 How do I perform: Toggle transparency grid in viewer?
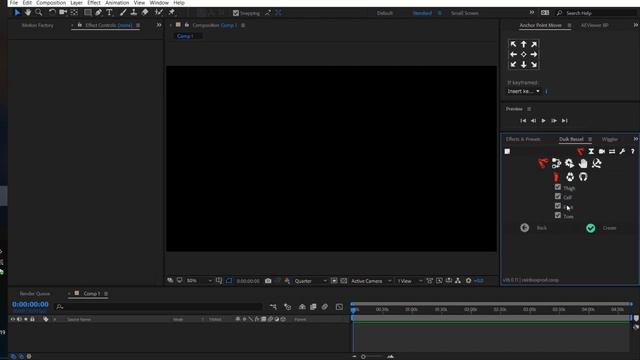344,281
